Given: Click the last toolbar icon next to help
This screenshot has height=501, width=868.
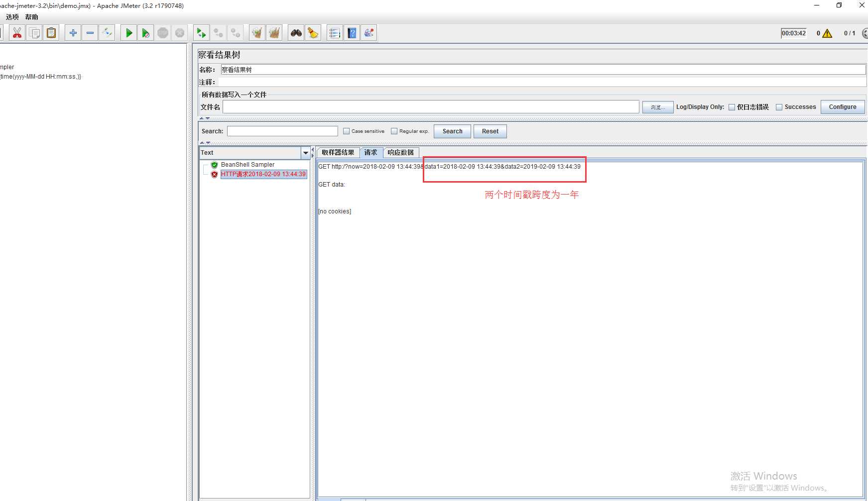Looking at the screenshot, I should pyautogui.click(x=369, y=33).
